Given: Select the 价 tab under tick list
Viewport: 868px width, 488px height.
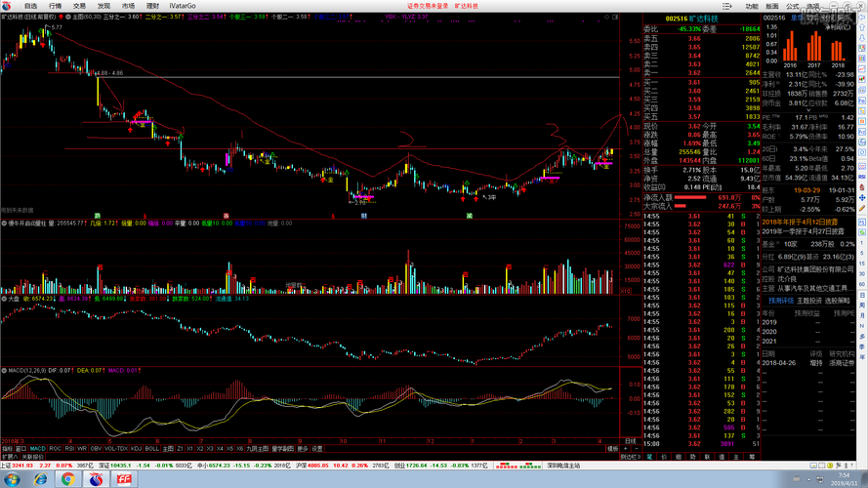Looking at the screenshot, I should click(x=664, y=457).
